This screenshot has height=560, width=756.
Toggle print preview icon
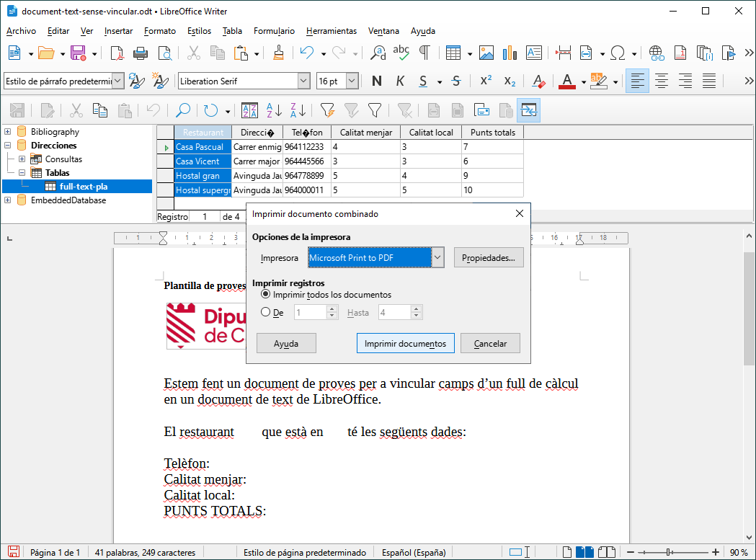click(x=165, y=53)
